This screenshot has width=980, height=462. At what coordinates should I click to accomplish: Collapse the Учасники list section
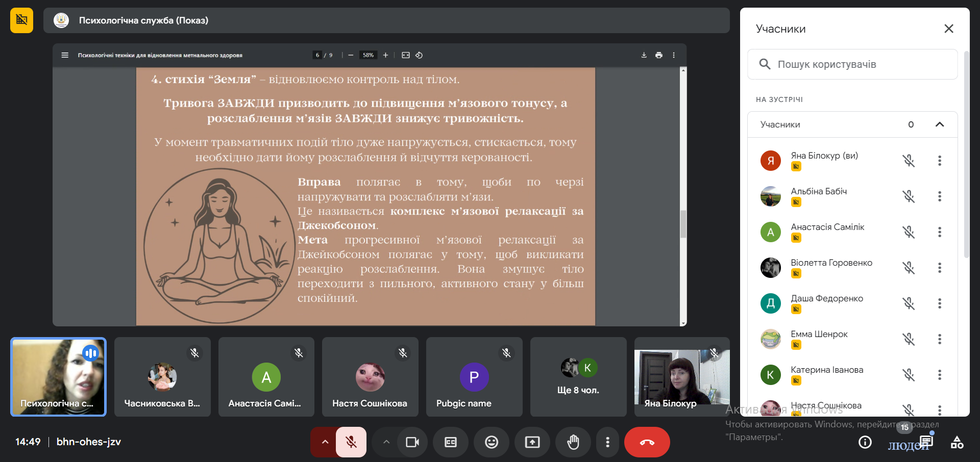(x=939, y=124)
